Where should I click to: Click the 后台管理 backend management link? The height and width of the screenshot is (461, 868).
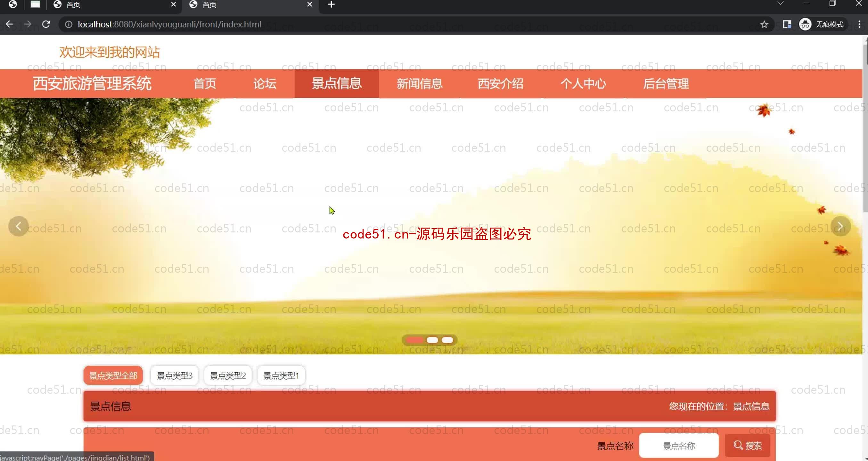coord(666,83)
